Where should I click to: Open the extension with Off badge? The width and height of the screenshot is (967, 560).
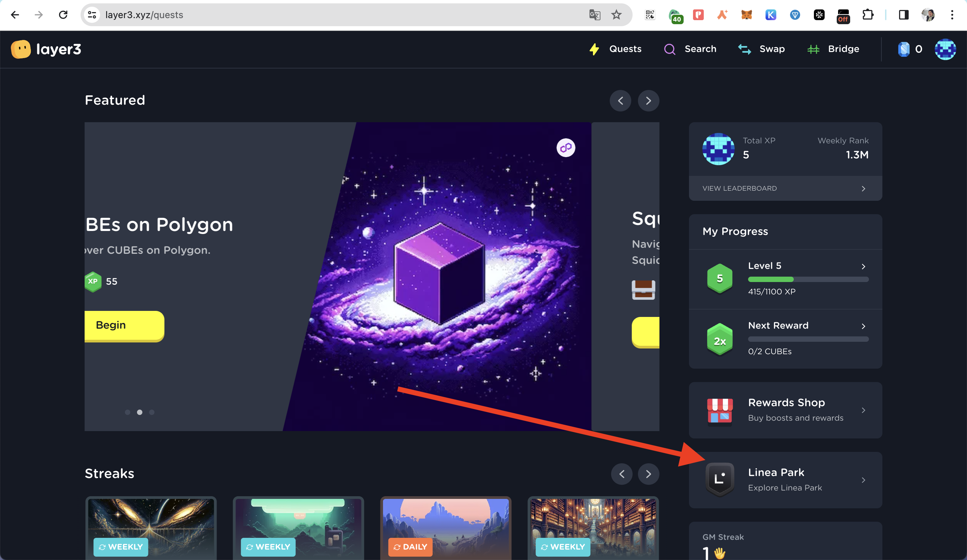coord(843,16)
